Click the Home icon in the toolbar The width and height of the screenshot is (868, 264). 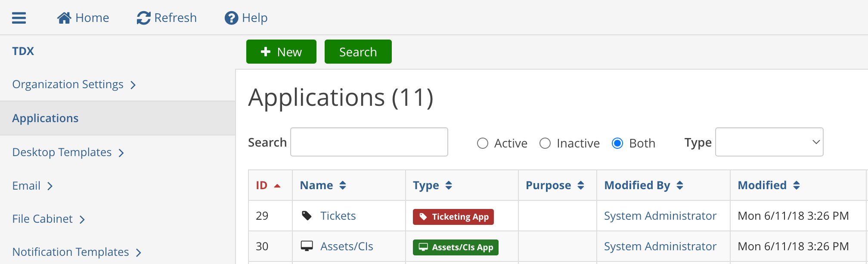[64, 17]
